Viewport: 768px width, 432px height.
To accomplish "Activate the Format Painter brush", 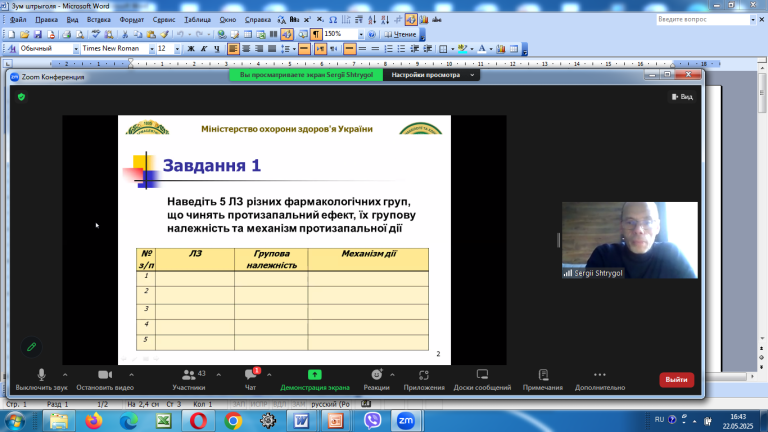I will click(165, 34).
